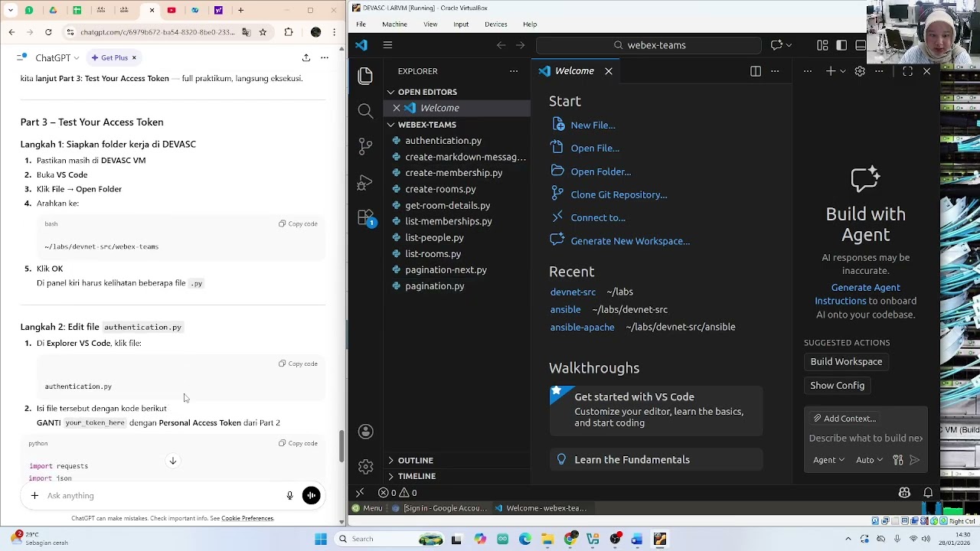
Task: Click split editor right icon
Action: point(756,71)
